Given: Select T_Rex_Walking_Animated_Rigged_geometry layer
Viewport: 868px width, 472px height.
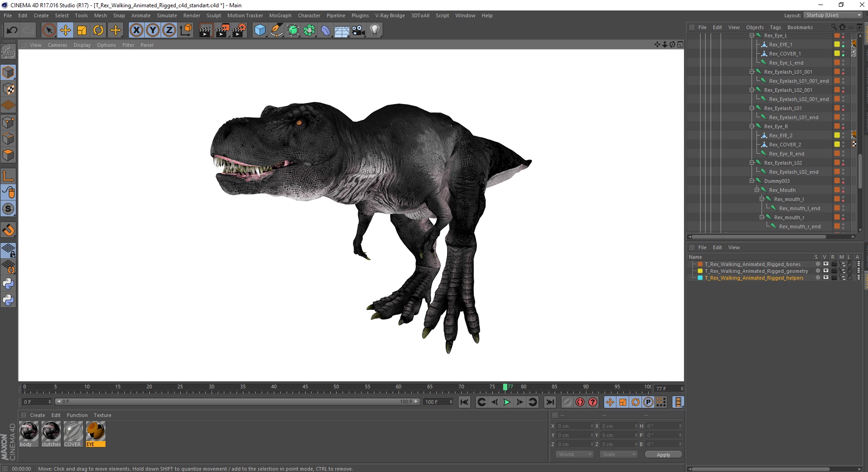Looking at the screenshot, I should (756, 271).
